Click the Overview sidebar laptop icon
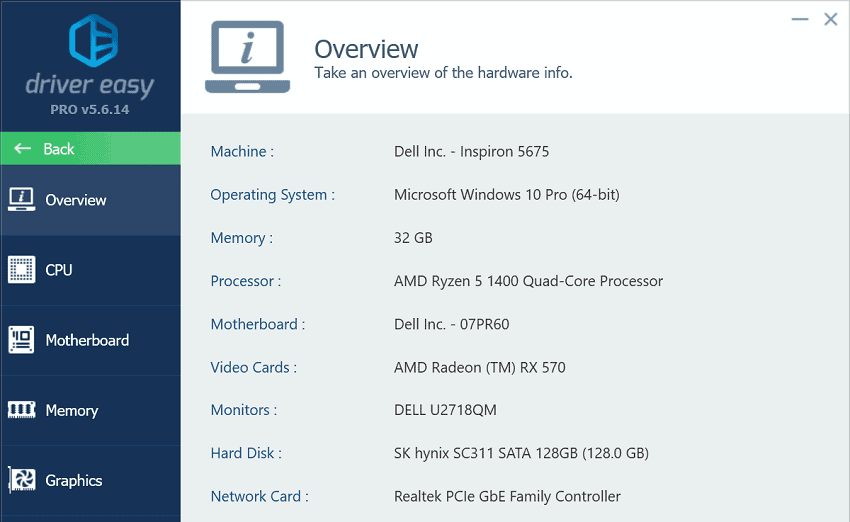 click(x=22, y=199)
